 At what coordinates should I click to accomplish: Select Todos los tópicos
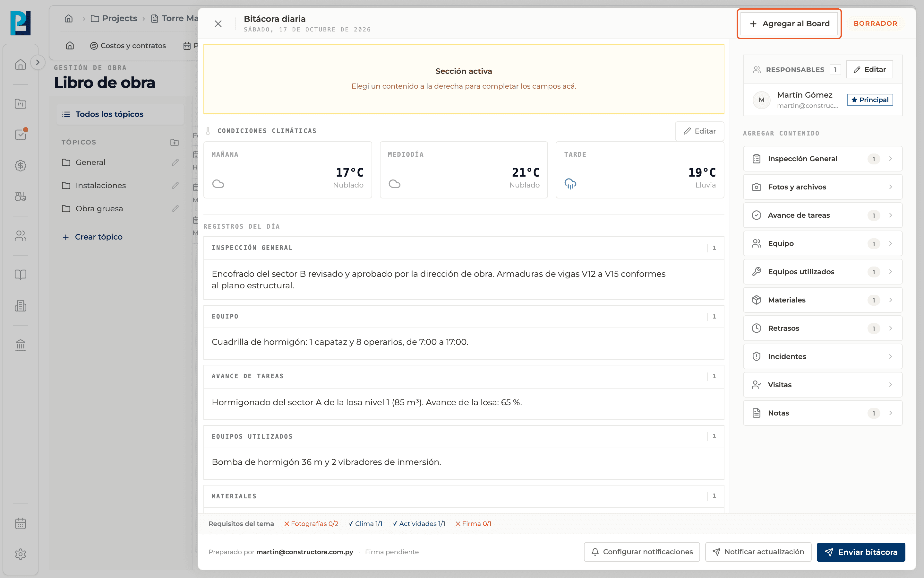120,114
